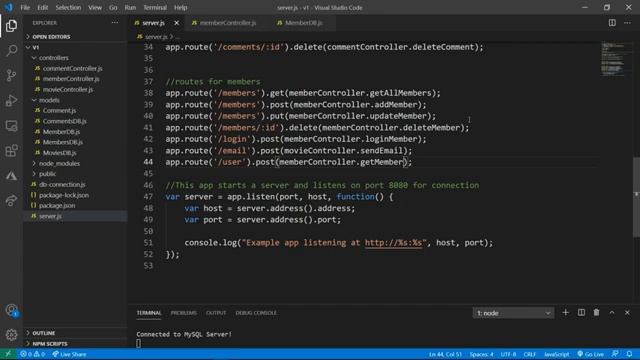640x360 pixels.
Task: Click the Explorer more actions ellipsis
Action: (x=115, y=23)
